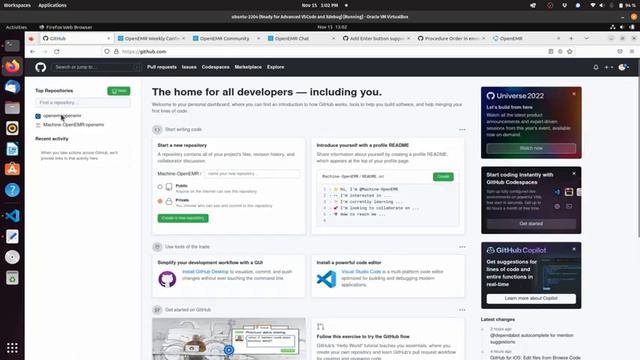Open the host Applications menu
This screenshot has height=360, width=640.
click(52, 5)
